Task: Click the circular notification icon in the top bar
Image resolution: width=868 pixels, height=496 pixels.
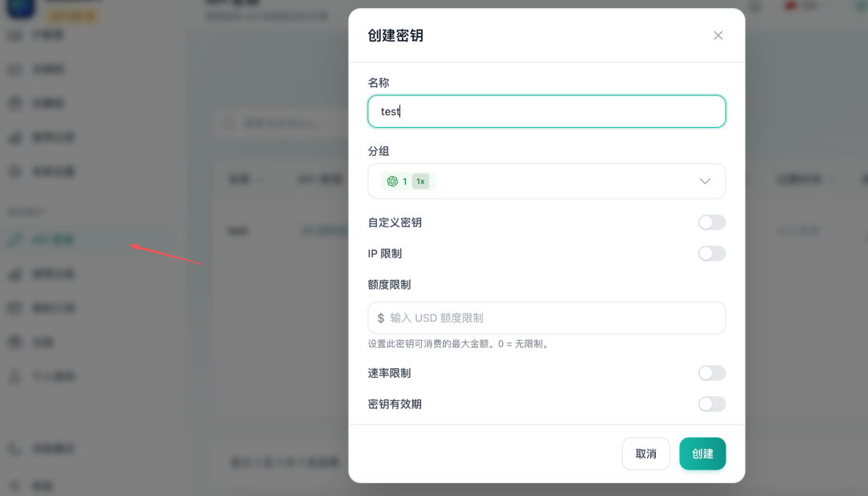Action: tap(754, 6)
